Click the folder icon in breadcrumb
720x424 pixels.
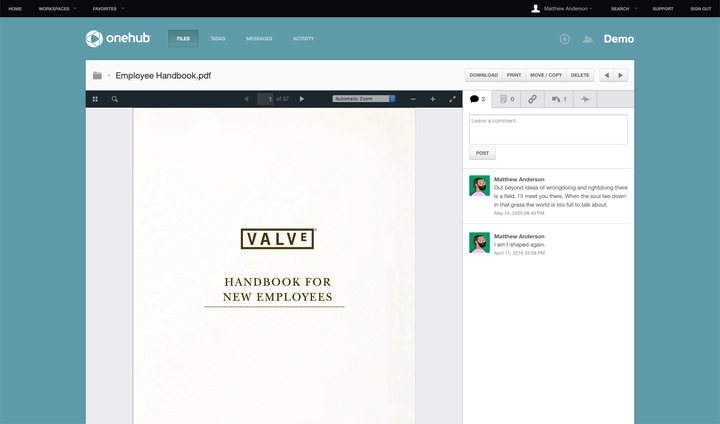click(97, 75)
